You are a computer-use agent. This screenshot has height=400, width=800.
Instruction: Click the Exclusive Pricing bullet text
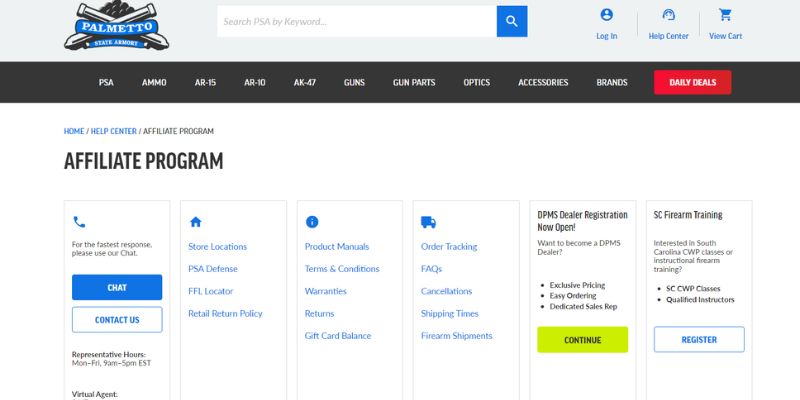point(577,285)
